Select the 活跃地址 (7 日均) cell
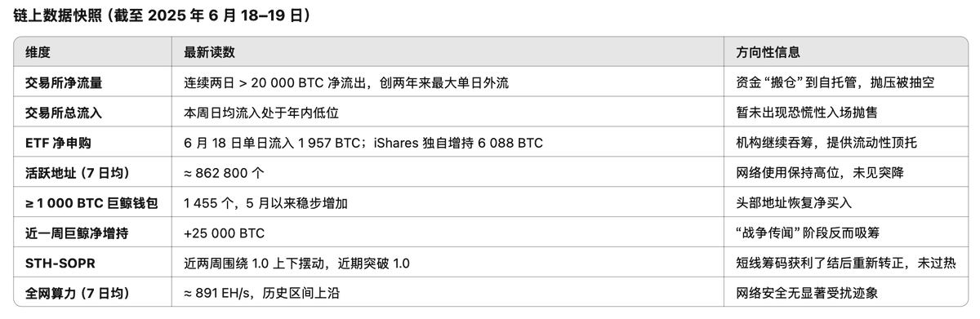Viewport: 980px width, 319px height. 78,173
